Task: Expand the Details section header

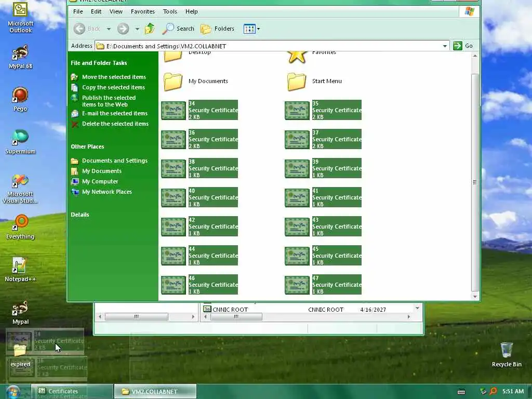Action: coord(80,215)
